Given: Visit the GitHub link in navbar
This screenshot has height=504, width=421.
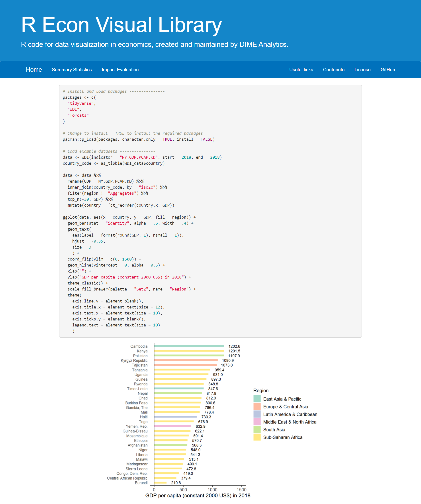Looking at the screenshot, I should (x=388, y=70).
